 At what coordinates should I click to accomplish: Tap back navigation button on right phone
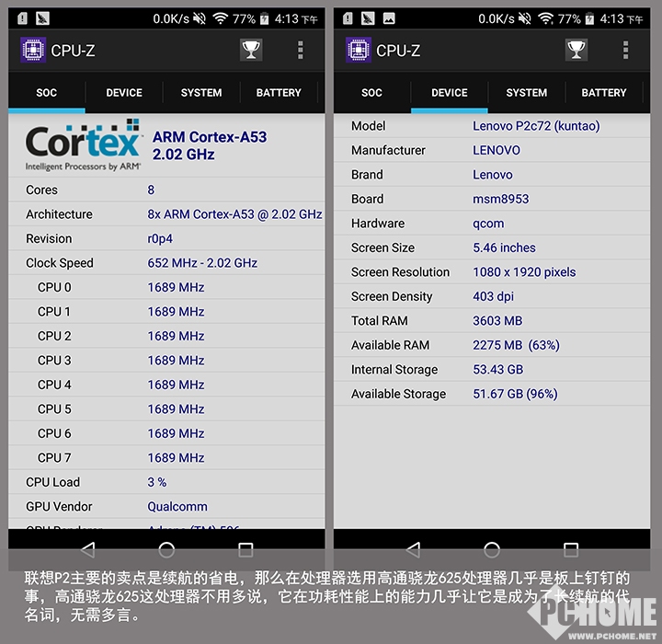(x=413, y=550)
